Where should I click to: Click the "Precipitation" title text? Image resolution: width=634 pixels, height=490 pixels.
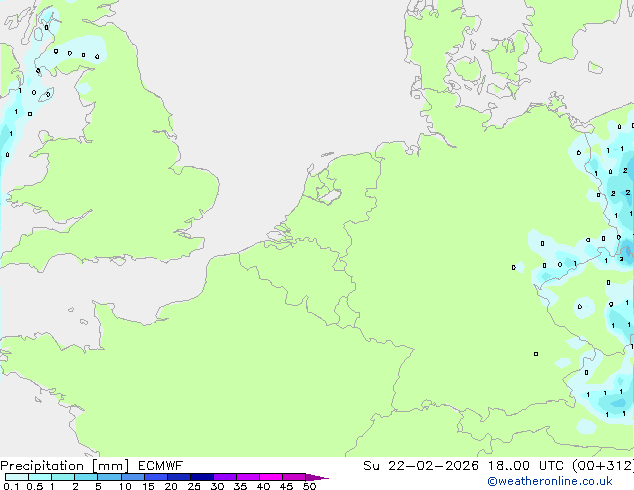42,466
